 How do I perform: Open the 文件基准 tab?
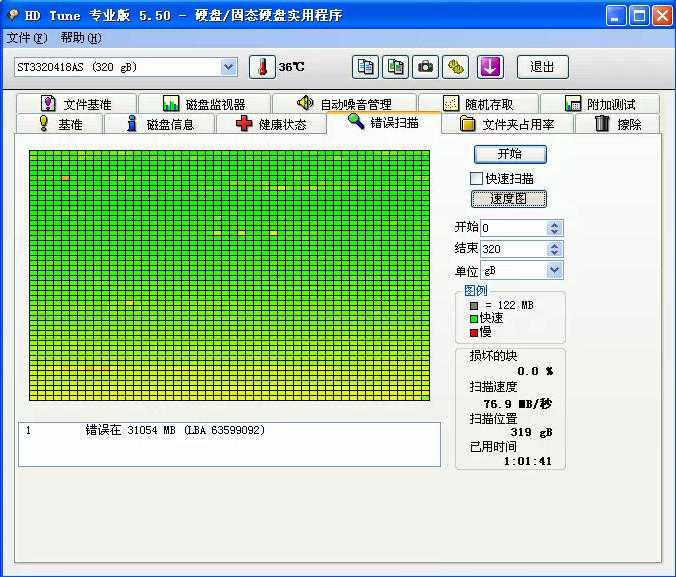coord(76,104)
